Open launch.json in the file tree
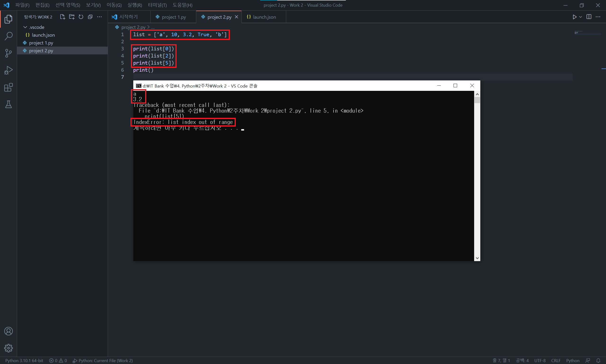 (x=43, y=35)
